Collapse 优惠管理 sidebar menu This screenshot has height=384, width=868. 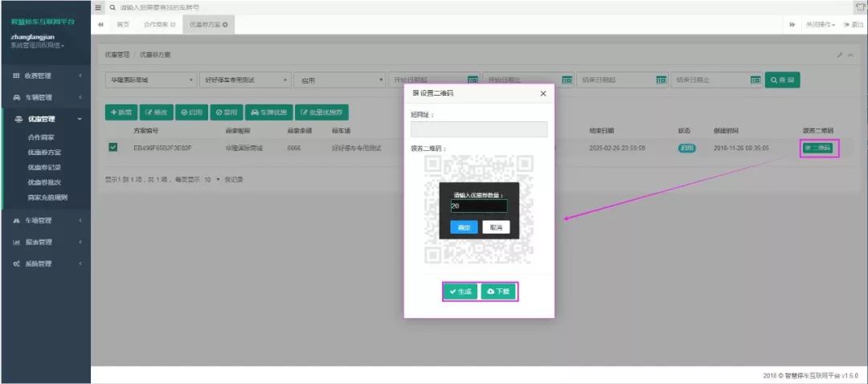pos(45,119)
